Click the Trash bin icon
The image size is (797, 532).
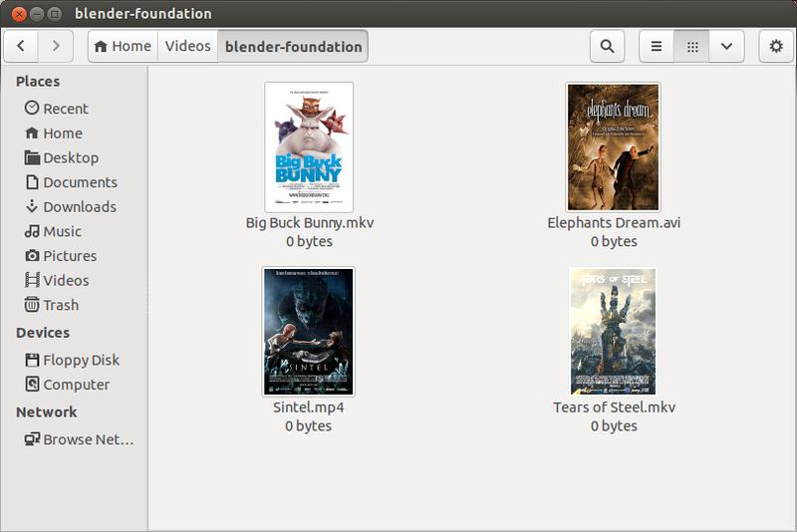pos(32,304)
